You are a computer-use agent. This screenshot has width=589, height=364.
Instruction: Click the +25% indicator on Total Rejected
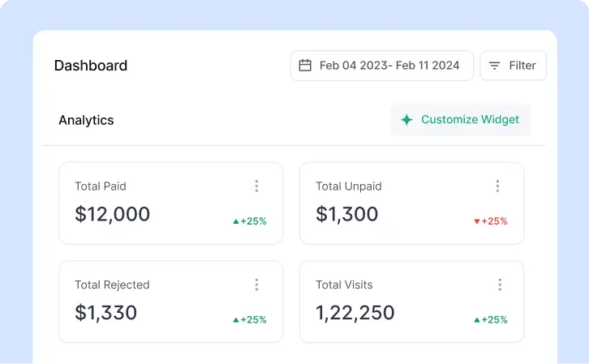pyautogui.click(x=250, y=320)
